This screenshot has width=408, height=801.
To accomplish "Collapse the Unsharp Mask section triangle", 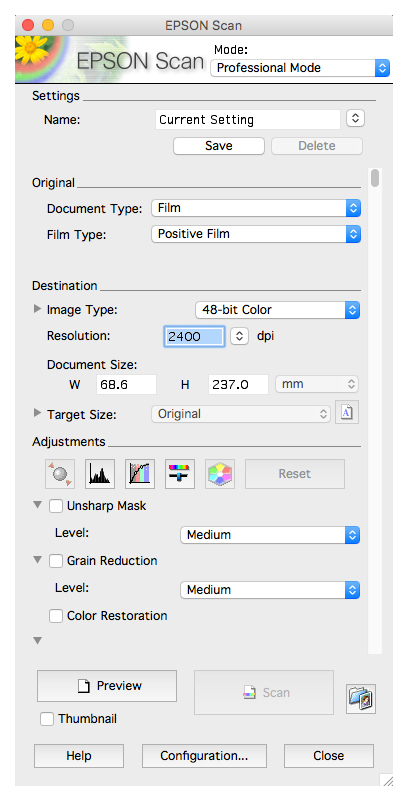I will [x=37, y=505].
